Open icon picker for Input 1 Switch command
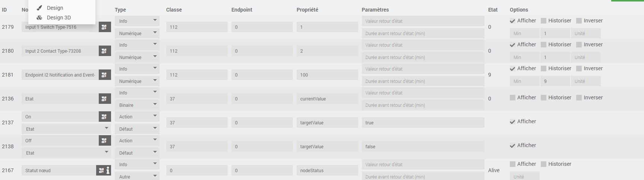 [104, 27]
